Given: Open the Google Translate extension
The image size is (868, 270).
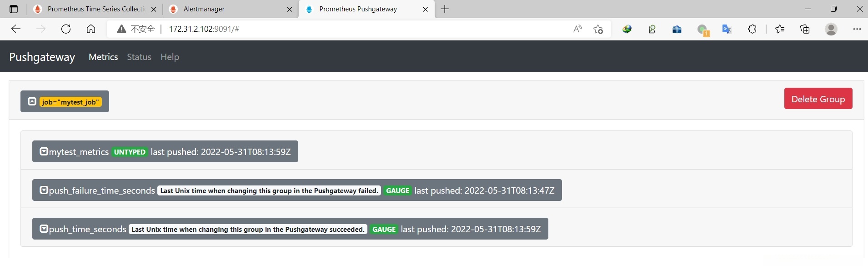Looking at the screenshot, I should point(727,29).
